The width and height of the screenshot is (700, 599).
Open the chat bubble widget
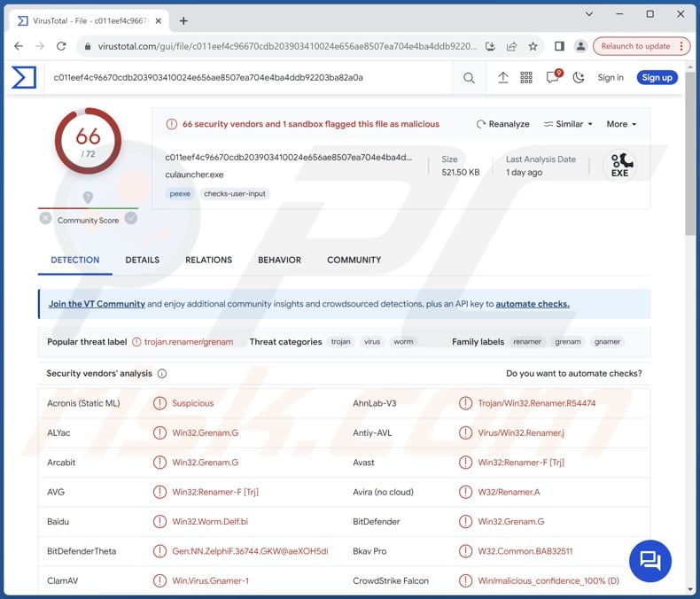tap(650, 561)
